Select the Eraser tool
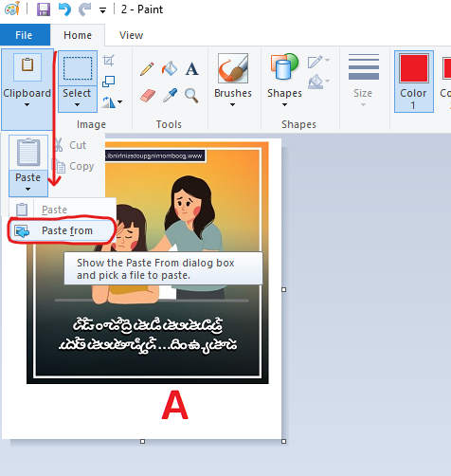The width and height of the screenshot is (451, 476). (x=148, y=95)
